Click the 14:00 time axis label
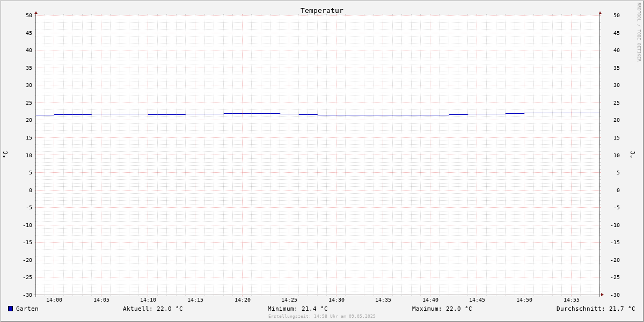 pyautogui.click(x=54, y=299)
